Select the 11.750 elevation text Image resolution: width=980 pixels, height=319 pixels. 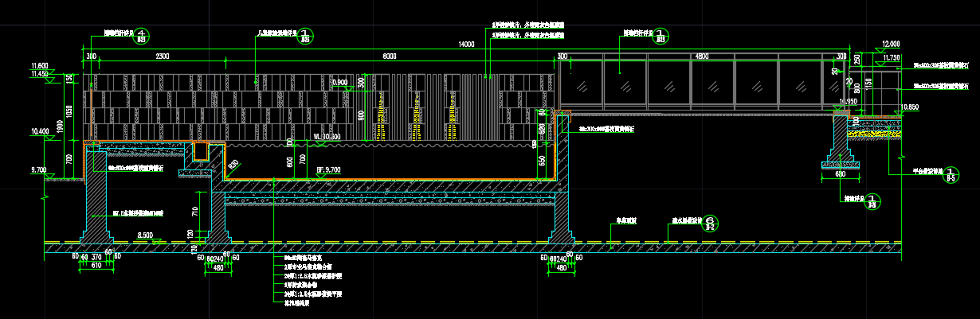pos(891,58)
